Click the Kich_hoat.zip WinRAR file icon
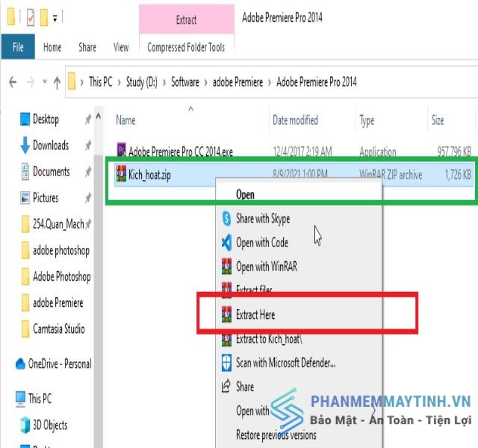478x448 pixels. [x=121, y=173]
